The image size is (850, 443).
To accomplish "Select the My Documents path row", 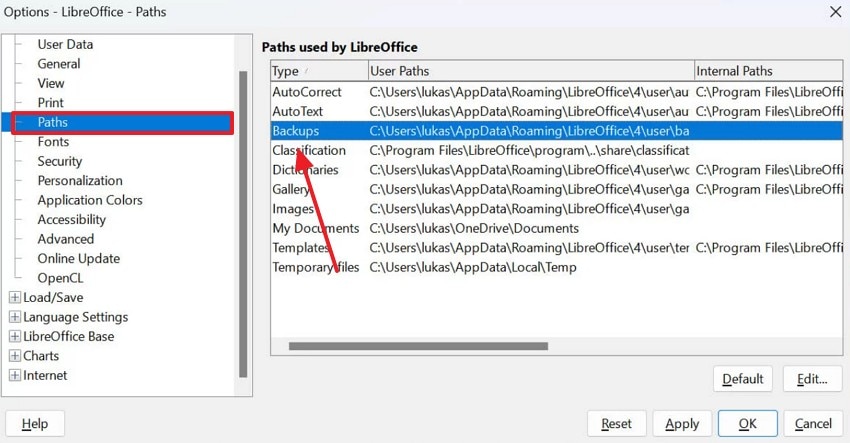I will coord(557,228).
